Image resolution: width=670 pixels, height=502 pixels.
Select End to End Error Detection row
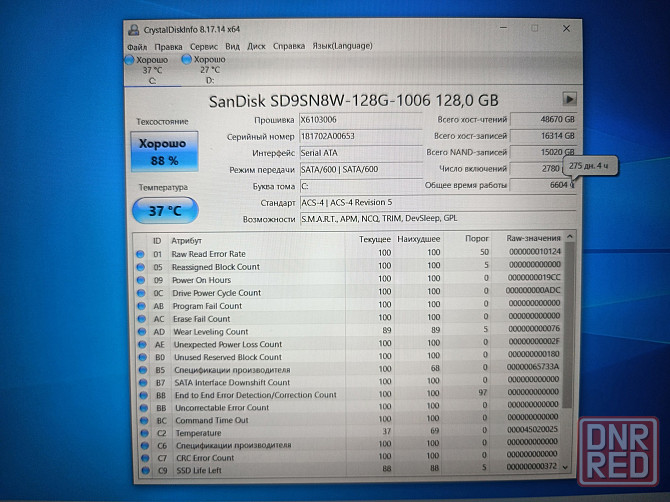click(x=348, y=395)
